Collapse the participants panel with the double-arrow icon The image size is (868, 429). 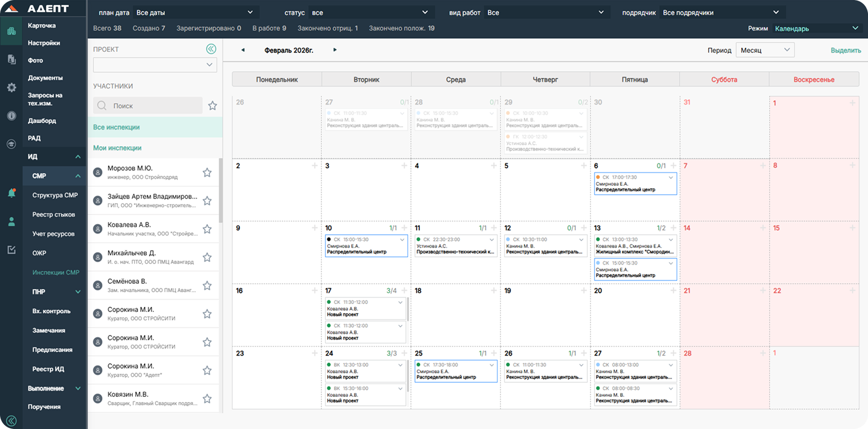point(211,50)
